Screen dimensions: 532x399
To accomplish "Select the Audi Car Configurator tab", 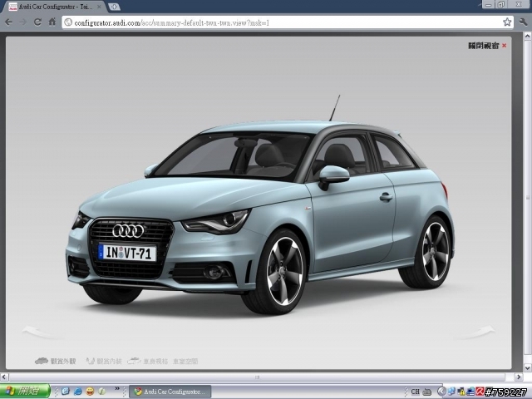I will pos(56,7).
